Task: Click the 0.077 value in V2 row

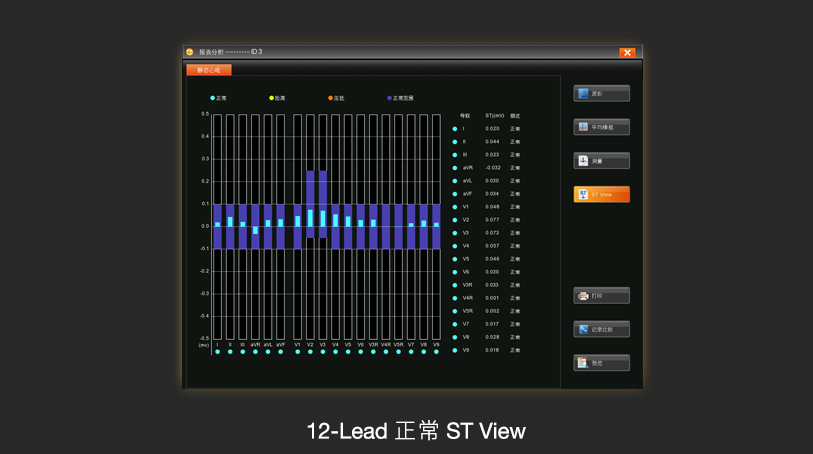Action: [x=492, y=220]
